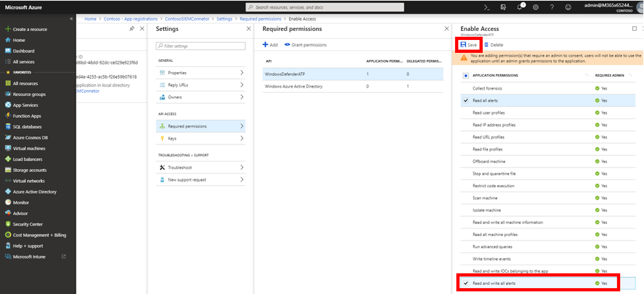Open portal settings gear icon
This screenshot has height=294, width=644.
pos(536,7)
